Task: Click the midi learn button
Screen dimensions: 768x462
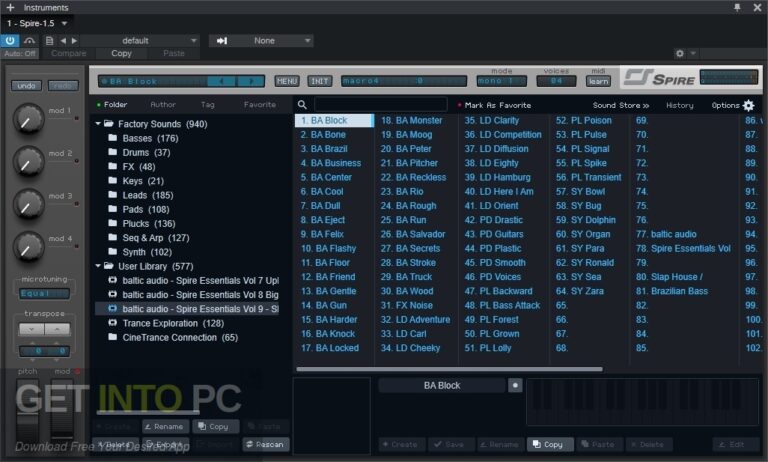Action: tap(599, 81)
